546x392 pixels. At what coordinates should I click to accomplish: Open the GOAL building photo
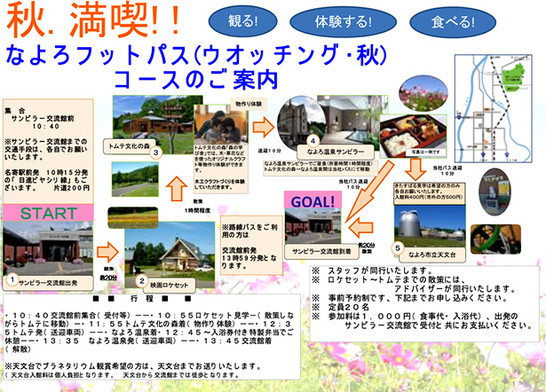pos(313,226)
